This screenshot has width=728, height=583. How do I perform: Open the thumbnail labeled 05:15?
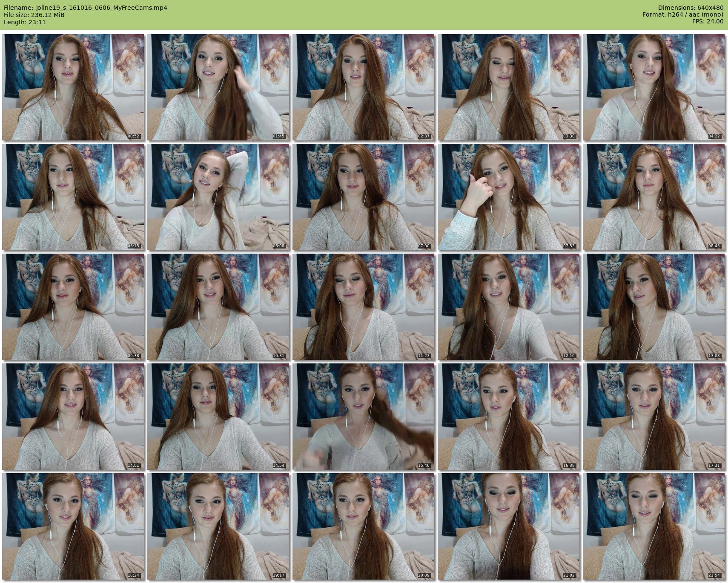[73, 197]
